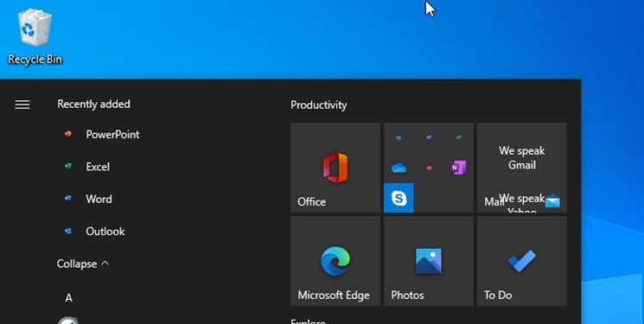644x324 pixels.
Task: Open the Mail live tile
Action: click(x=522, y=168)
